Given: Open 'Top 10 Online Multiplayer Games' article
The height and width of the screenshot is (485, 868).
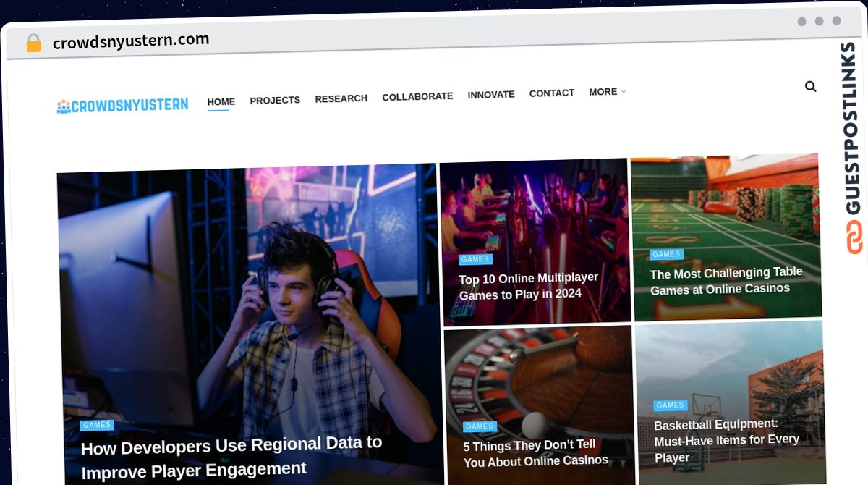Looking at the screenshot, I should pyautogui.click(x=529, y=286).
